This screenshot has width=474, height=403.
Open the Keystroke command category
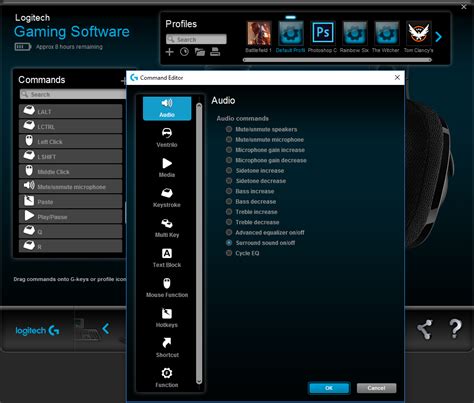click(167, 198)
